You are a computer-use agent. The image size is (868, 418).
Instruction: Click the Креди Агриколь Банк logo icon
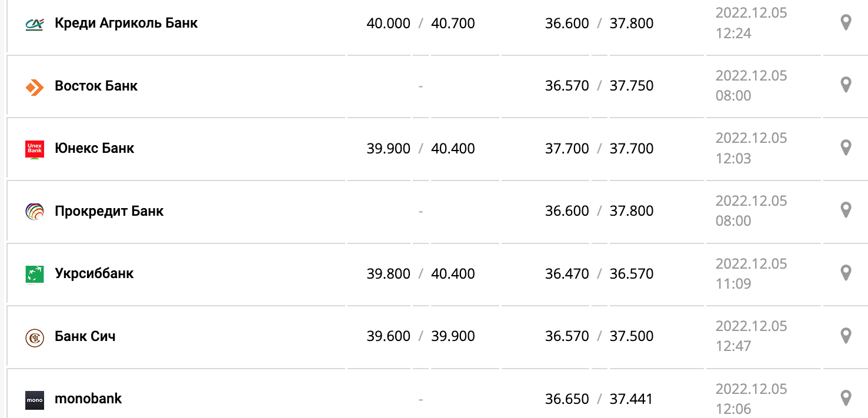point(35,24)
